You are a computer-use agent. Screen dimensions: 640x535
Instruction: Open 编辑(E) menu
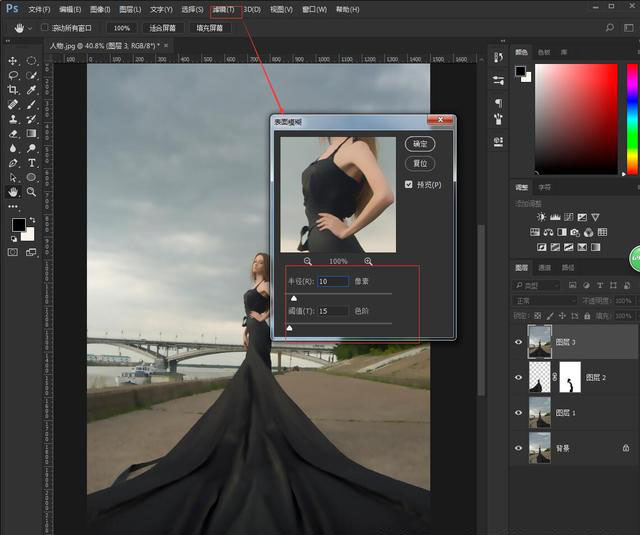pos(70,9)
